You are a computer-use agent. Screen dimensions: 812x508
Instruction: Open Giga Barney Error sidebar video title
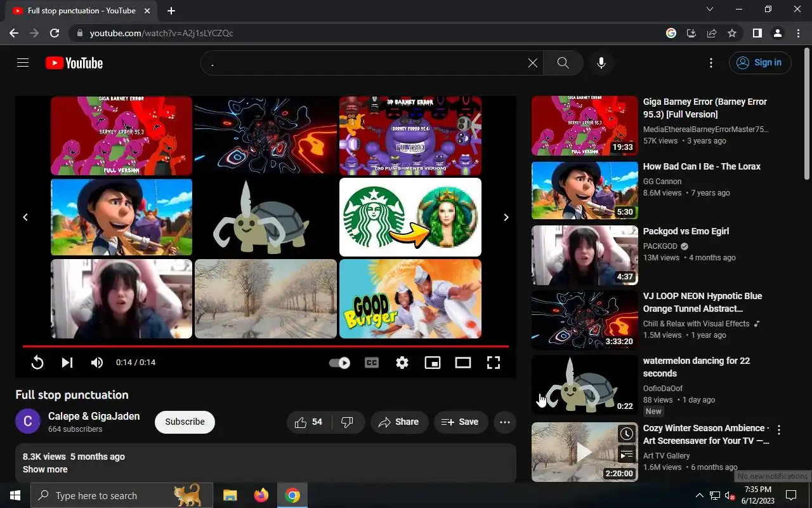coord(705,108)
